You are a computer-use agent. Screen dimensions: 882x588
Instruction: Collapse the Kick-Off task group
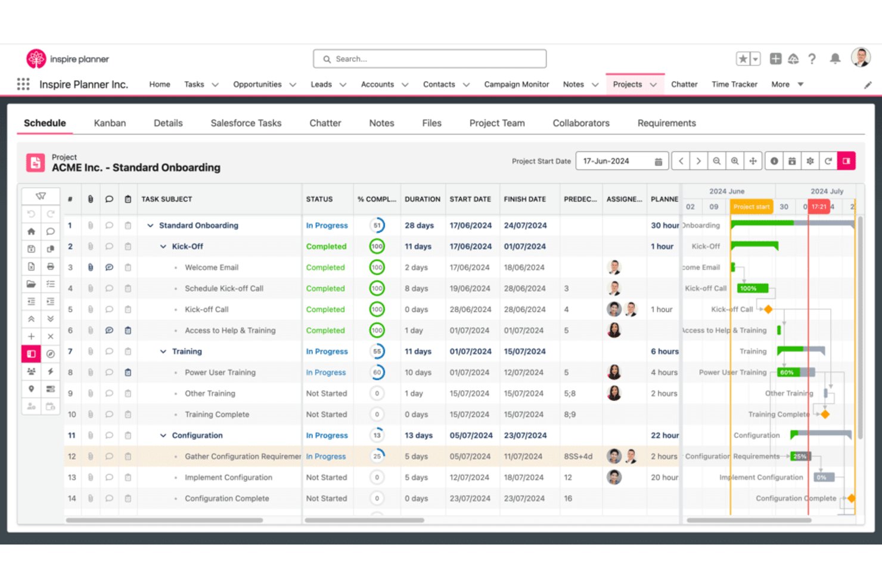(163, 247)
